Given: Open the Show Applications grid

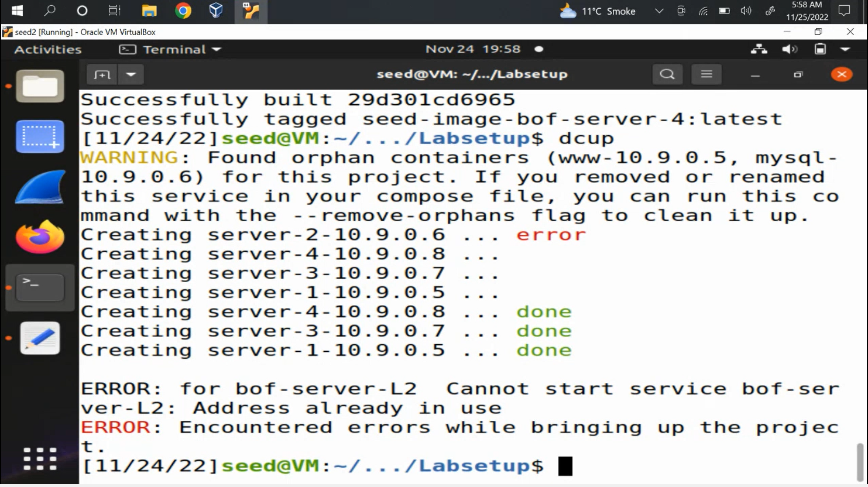Looking at the screenshot, I should (39, 459).
